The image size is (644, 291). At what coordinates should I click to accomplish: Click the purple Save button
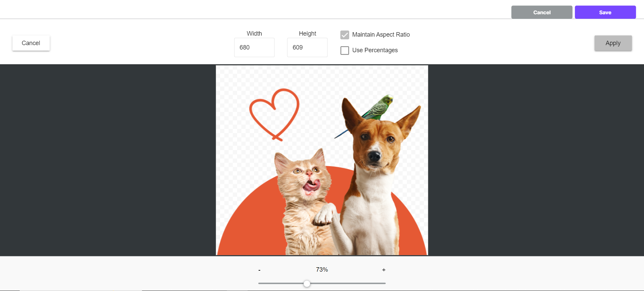coord(605,12)
